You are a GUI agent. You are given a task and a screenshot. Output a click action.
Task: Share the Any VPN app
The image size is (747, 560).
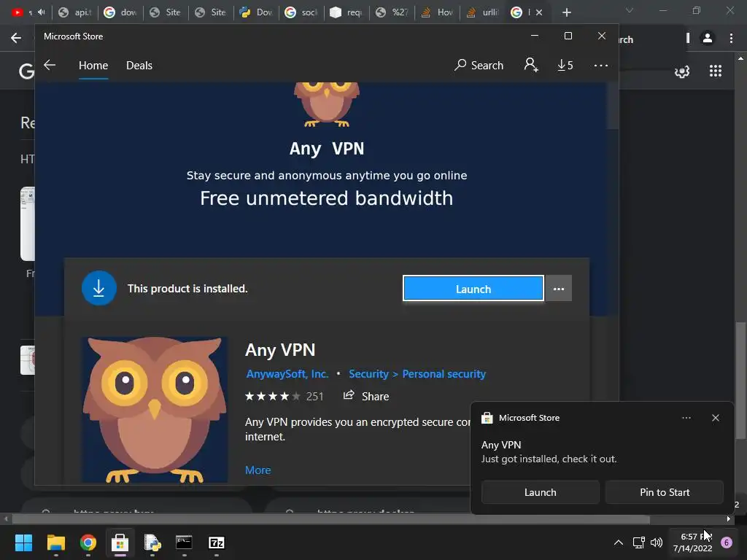[x=366, y=396]
